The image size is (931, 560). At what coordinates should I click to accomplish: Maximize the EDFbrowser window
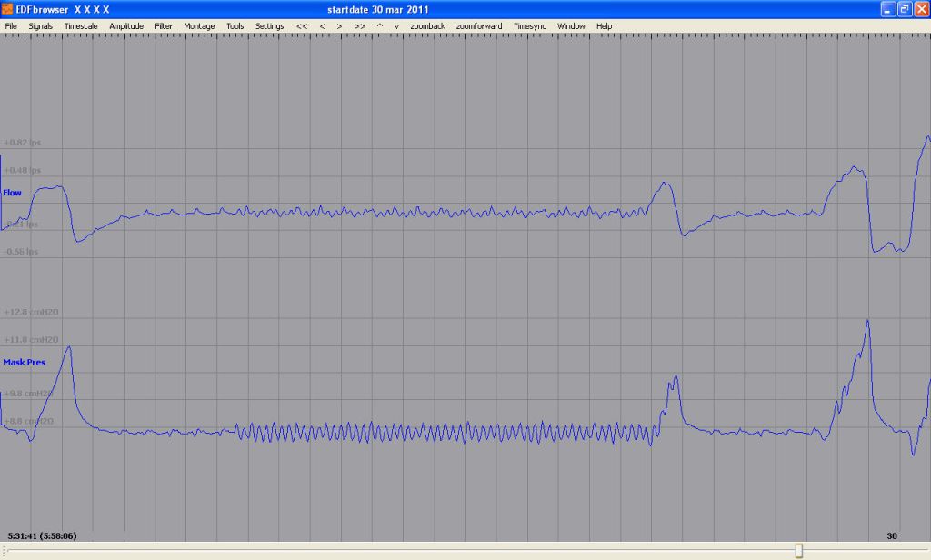click(905, 9)
